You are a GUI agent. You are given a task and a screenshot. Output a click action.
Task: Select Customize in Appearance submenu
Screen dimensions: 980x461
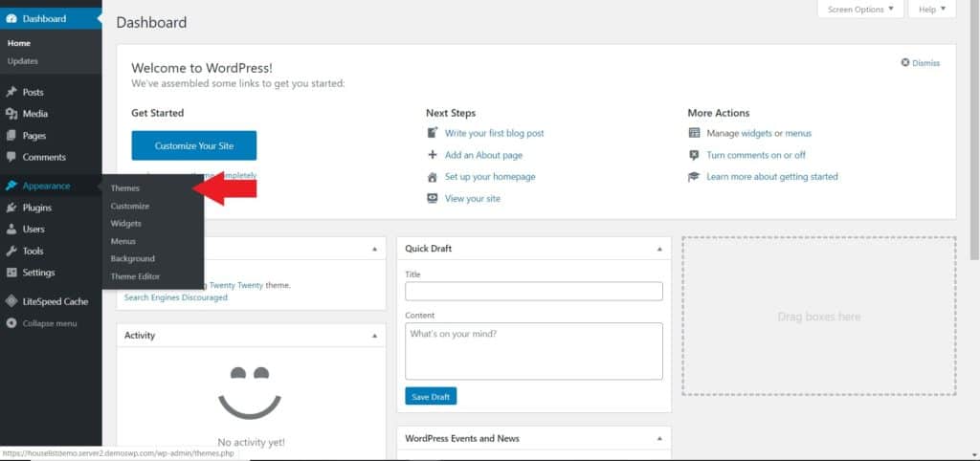(x=130, y=206)
